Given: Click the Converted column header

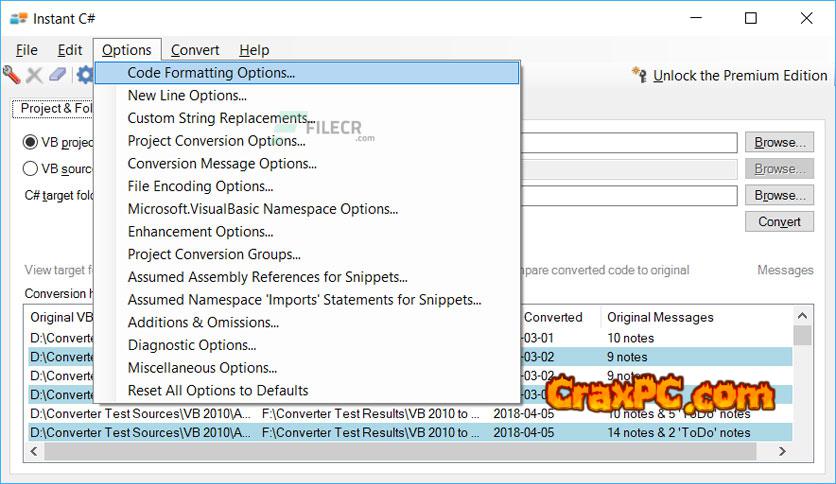Looking at the screenshot, I should click(x=553, y=317).
